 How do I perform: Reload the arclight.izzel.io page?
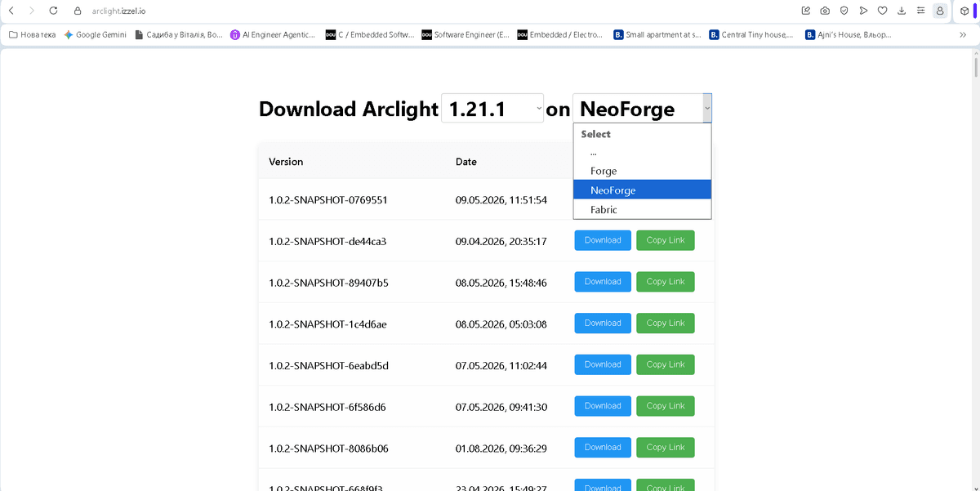coord(54,11)
